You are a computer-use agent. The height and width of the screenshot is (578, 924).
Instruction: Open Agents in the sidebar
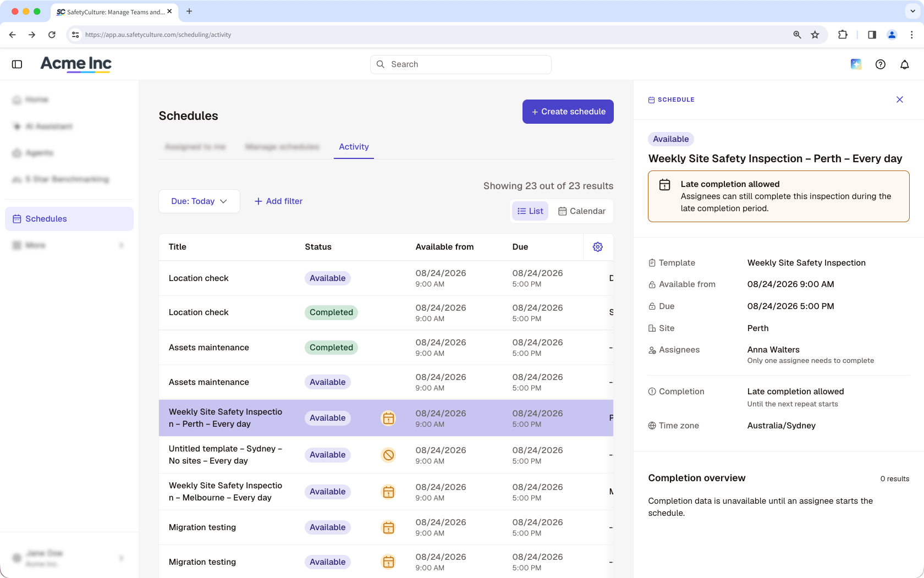69,153
